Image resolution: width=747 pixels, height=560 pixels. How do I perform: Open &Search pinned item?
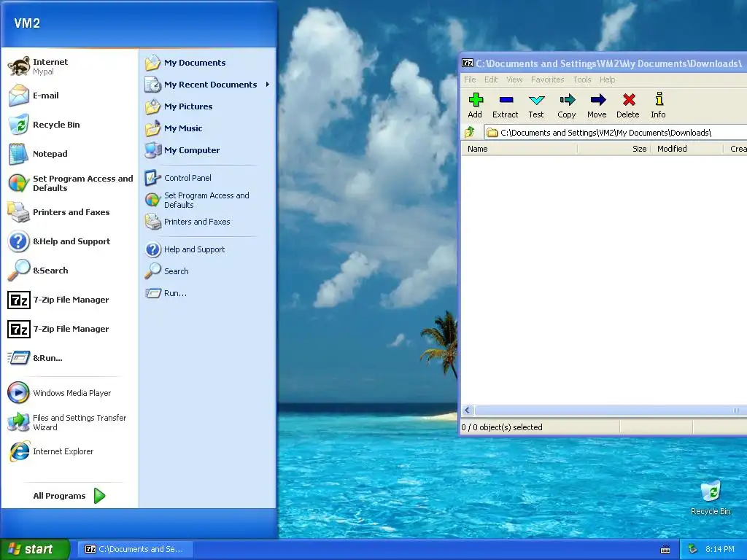pos(70,270)
